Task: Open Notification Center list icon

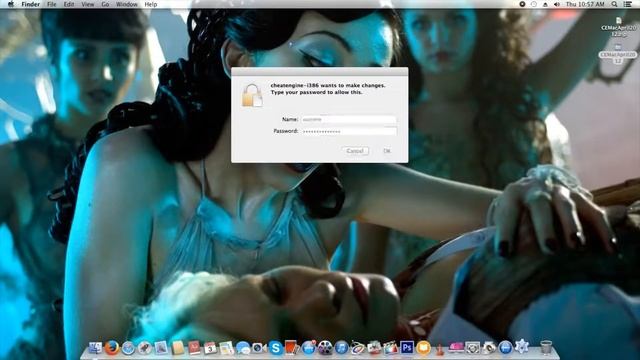Action: click(x=628, y=4)
